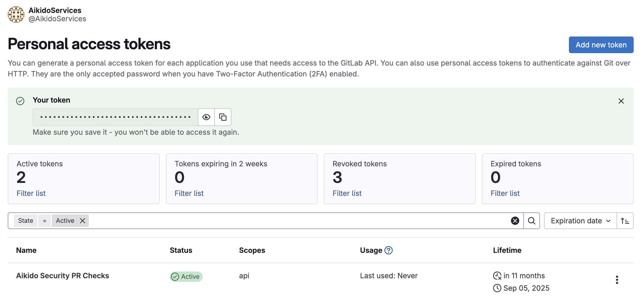Click the Lifetime column header
644x300 pixels.
coord(507,250)
